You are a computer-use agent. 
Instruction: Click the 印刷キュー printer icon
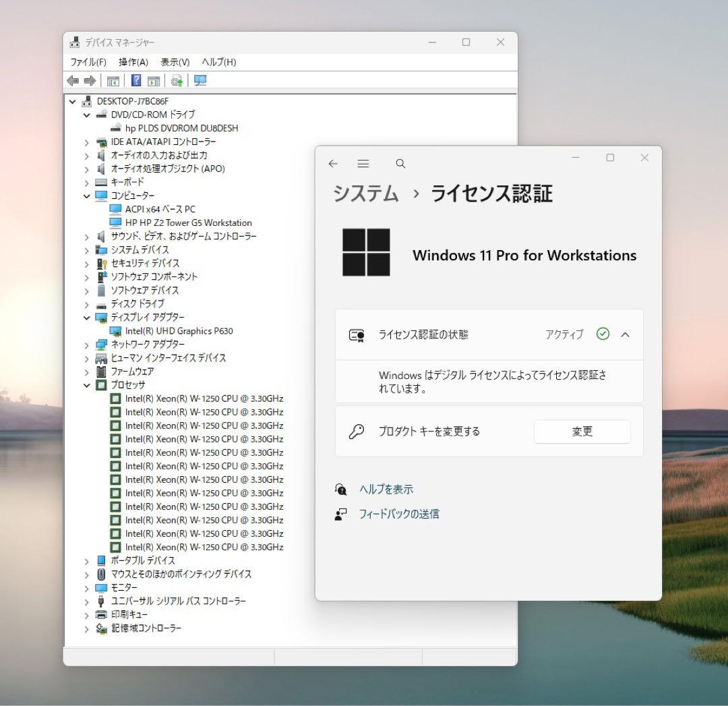(100, 614)
